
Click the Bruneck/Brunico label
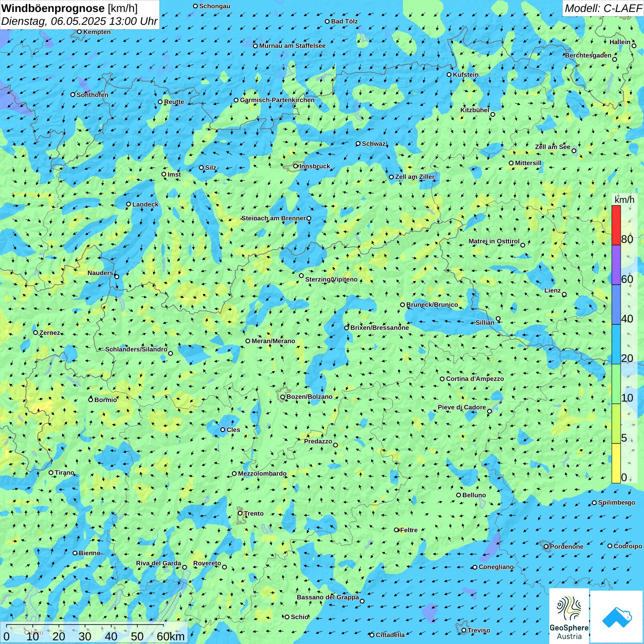432,305
